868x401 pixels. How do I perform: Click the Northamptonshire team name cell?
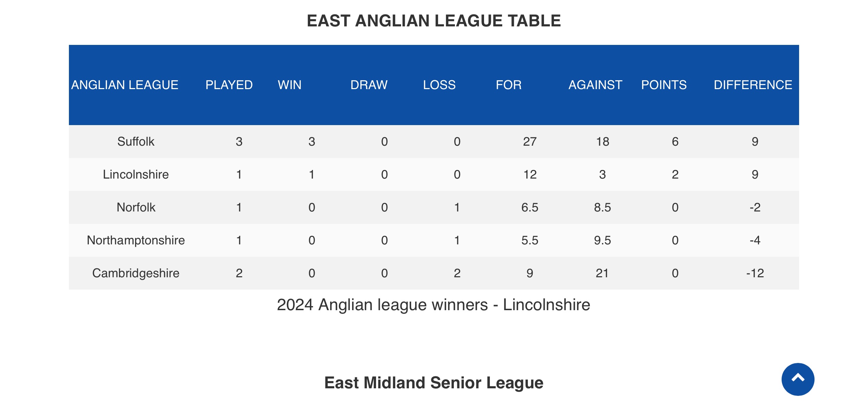tap(136, 240)
